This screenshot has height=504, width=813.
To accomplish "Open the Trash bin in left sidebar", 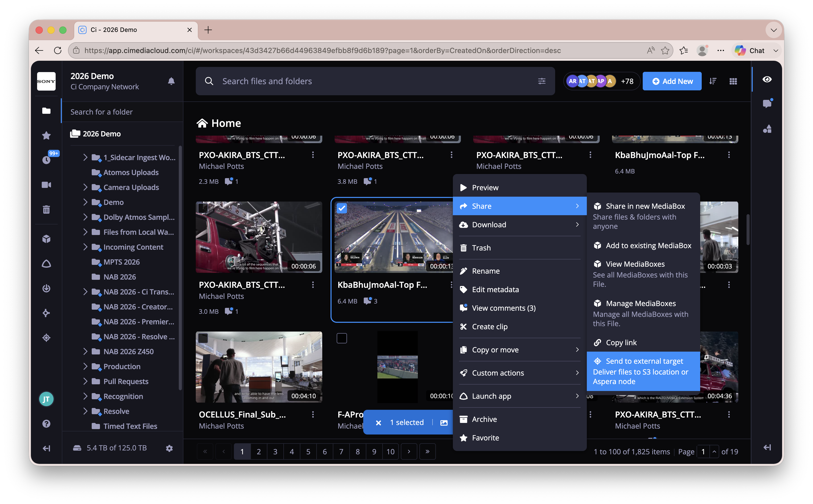I will pos(46,209).
